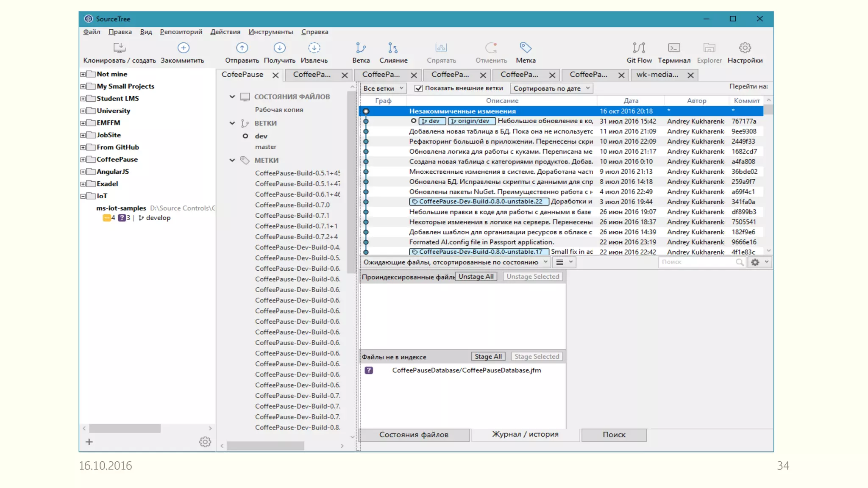Open the Все ветки dropdown

[x=383, y=88]
